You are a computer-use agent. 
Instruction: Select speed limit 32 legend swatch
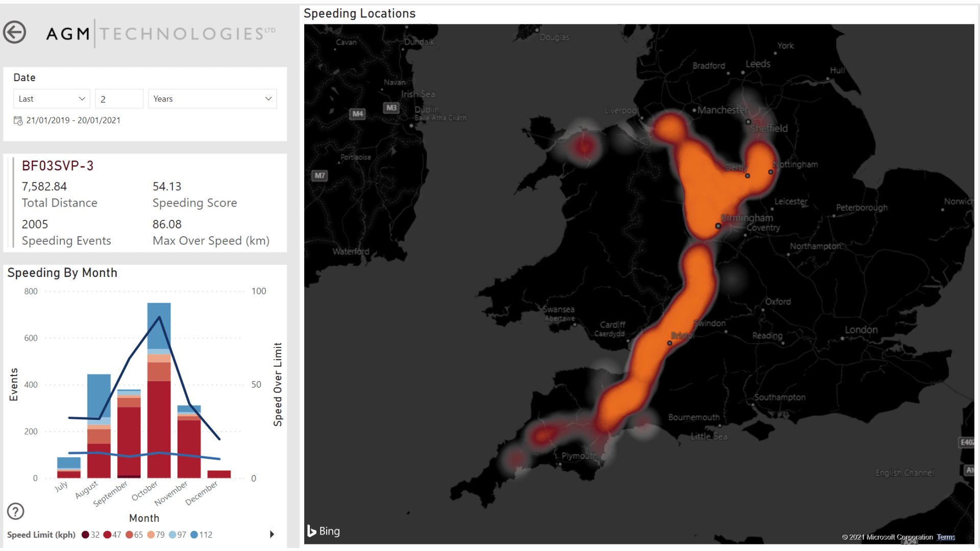click(86, 535)
